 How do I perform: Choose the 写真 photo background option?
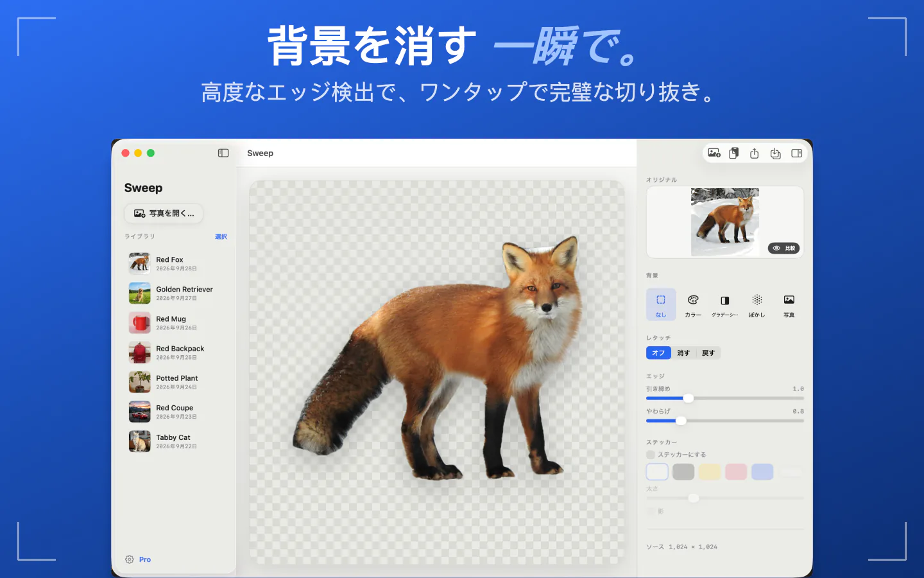coord(789,304)
